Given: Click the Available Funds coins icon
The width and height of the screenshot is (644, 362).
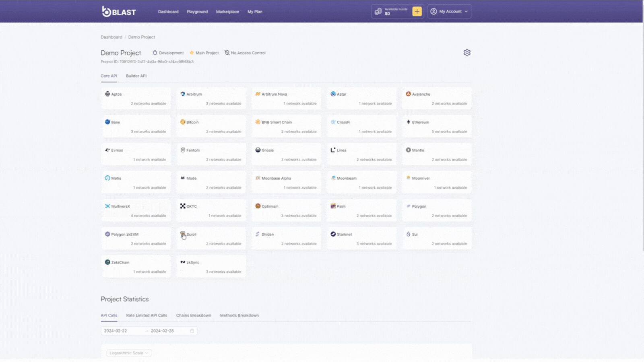Looking at the screenshot, I should (378, 11).
